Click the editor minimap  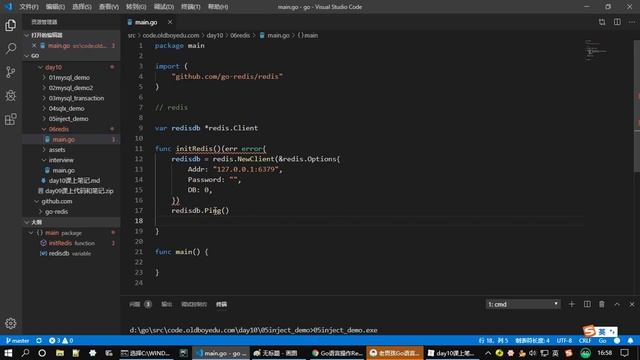596,50
